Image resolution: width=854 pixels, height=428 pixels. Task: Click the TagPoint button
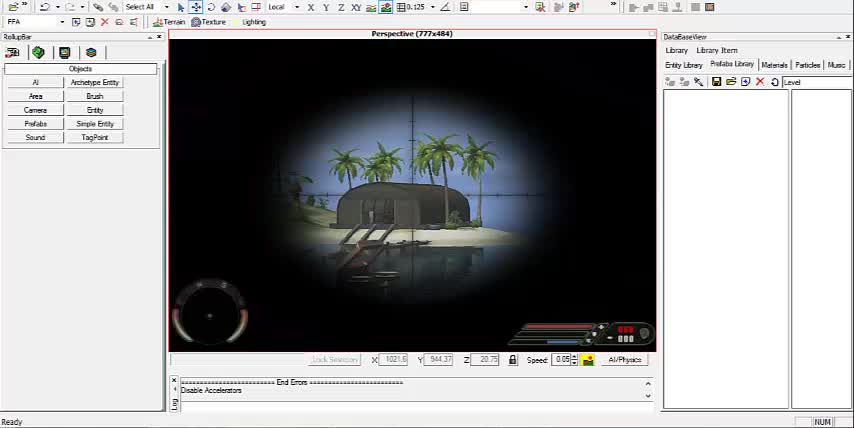(x=95, y=137)
